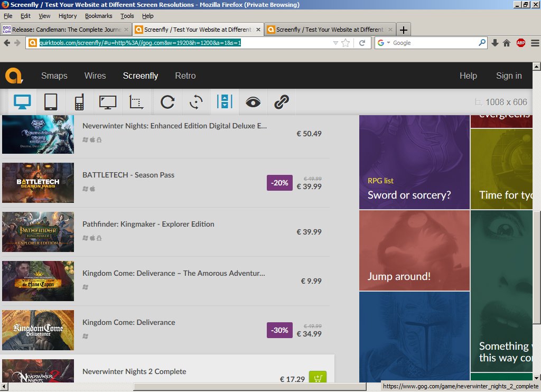This screenshot has height=392, width=541.
Task: Open Screenfly in the top navigation
Action: point(141,76)
